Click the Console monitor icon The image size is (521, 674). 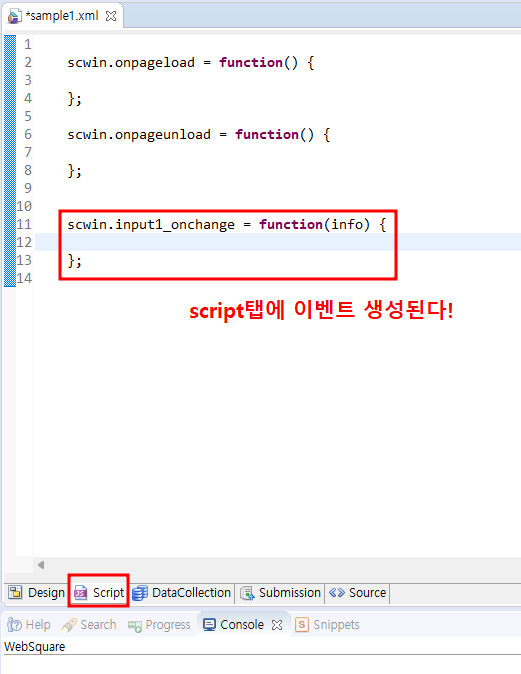(x=209, y=625)
